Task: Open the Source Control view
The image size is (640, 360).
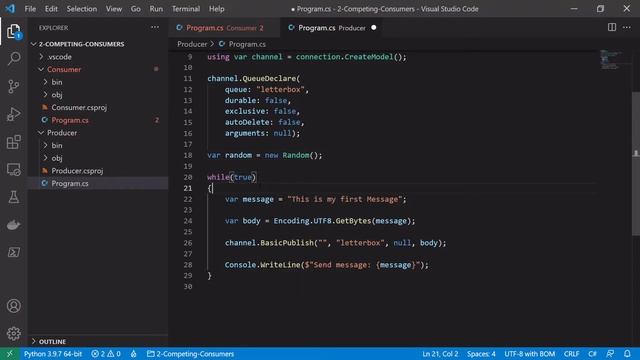Action: point(13,86)
